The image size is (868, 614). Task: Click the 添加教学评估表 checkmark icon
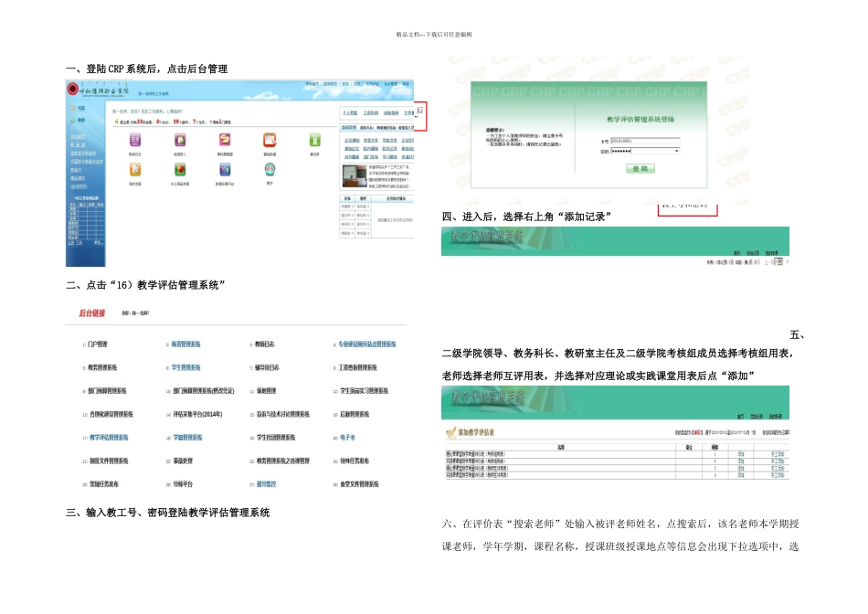point(450,433)
